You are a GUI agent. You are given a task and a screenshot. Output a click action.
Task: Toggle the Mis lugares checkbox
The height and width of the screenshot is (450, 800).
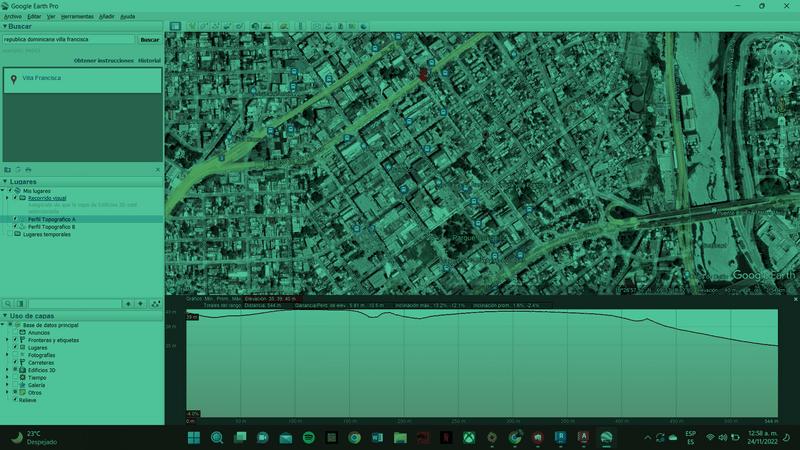coord(10,190)
